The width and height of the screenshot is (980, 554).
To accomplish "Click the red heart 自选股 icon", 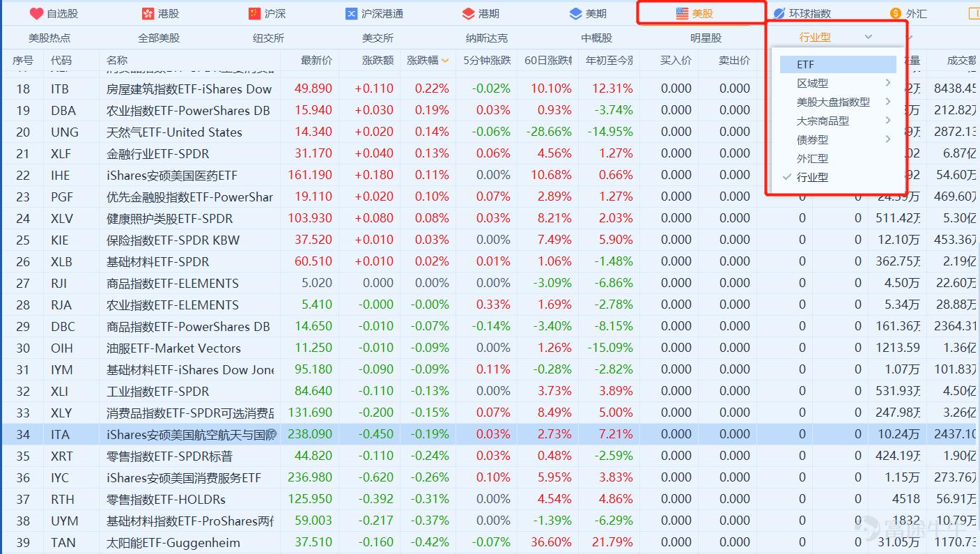I will click(37, 13).
